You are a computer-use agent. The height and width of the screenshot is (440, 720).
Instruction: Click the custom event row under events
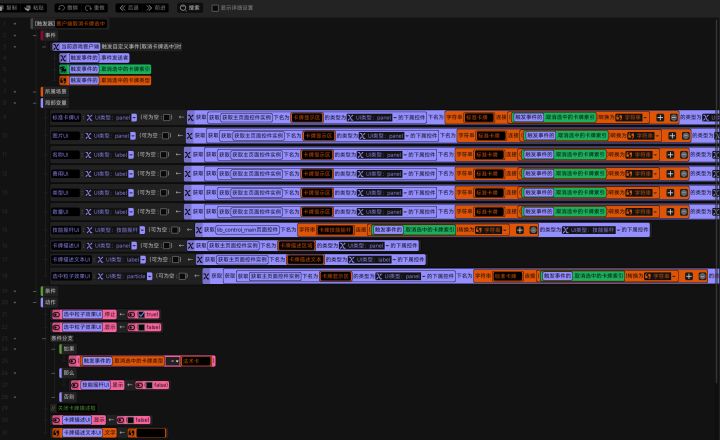(x=117, y=46)
